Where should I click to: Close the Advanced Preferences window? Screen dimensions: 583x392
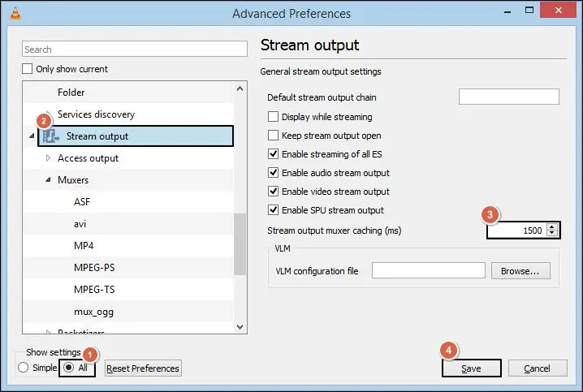558,10
